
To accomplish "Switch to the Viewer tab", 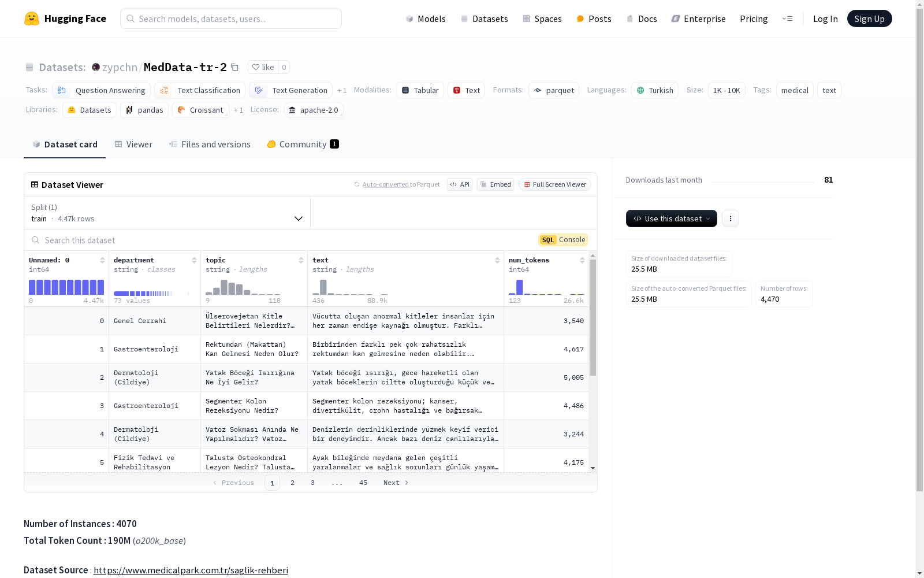I will [x=133, y=144].
